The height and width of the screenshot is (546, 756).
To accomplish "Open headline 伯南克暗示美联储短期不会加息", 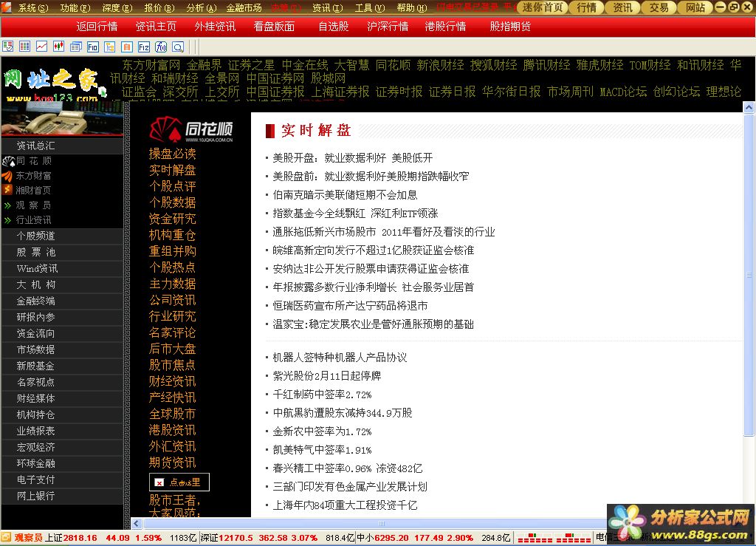I will coord(345,195).
